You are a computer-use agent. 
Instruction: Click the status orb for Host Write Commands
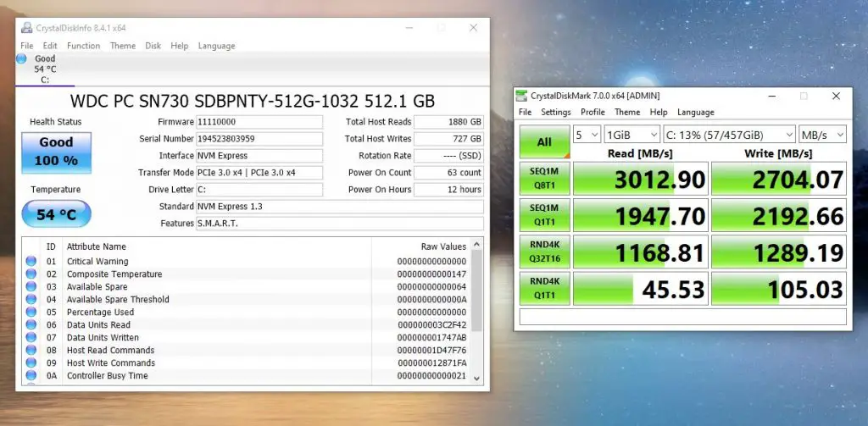click(31, 363)
